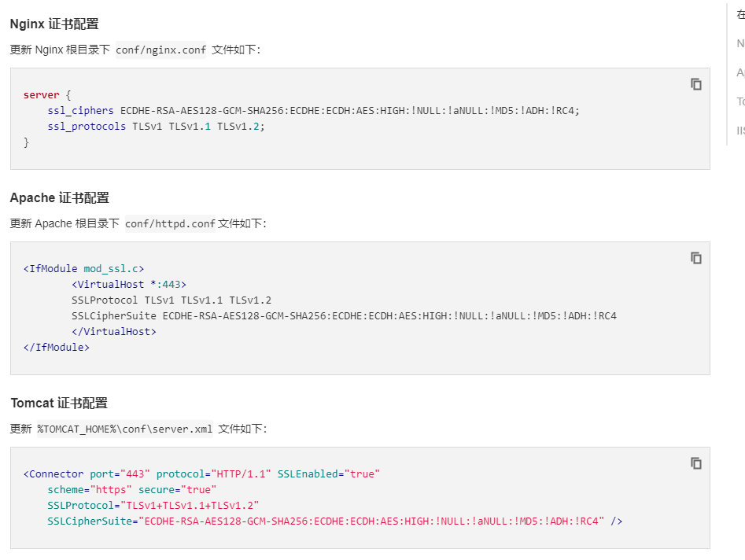Jump to Nginx section in side outline
The width and height of the screenshot is (745, 560).
tap(740, 43)
